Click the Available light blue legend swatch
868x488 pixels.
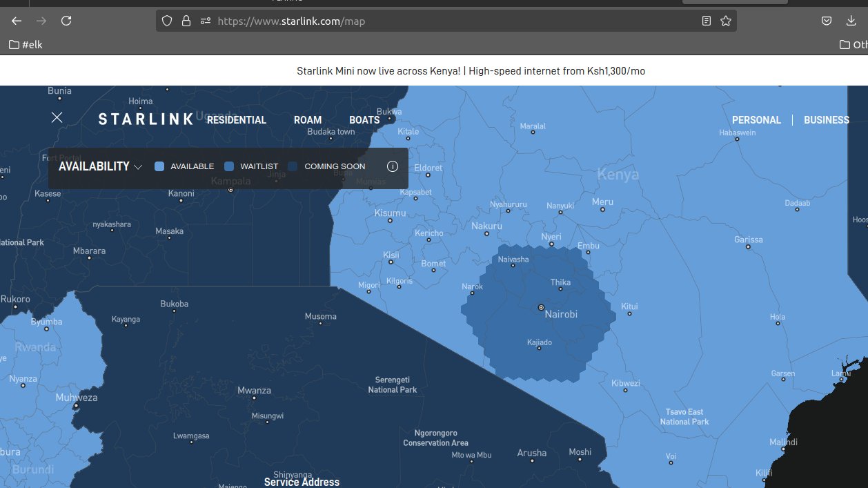click(x=159, y=166)
